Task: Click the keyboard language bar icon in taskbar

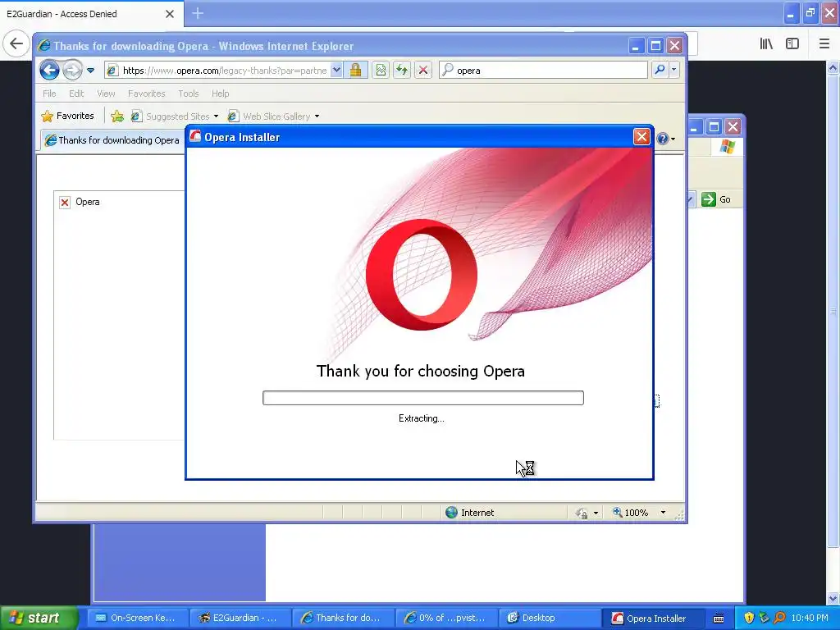Action: [x=719, y=619]
